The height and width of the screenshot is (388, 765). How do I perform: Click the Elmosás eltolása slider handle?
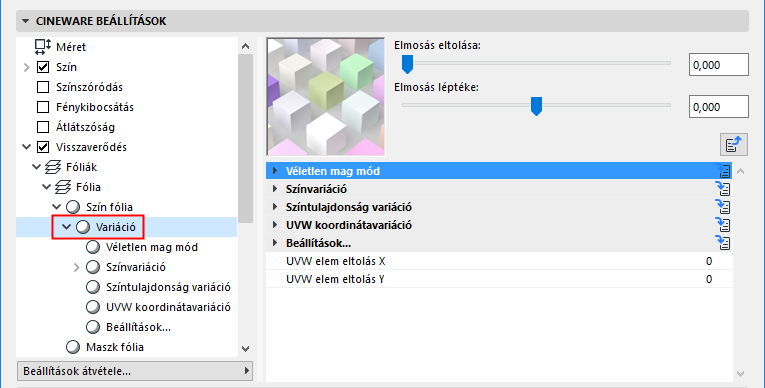click(407, 64)
